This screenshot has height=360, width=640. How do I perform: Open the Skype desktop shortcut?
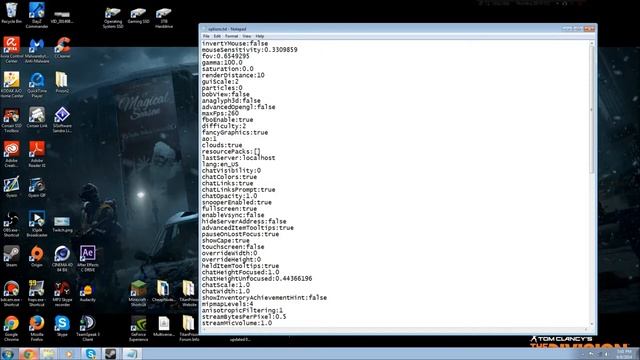click(x=62, y=326)
